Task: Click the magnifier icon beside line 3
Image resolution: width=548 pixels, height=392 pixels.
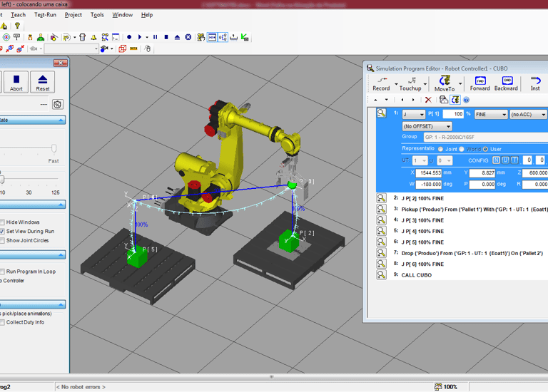Action: [382, 210]
